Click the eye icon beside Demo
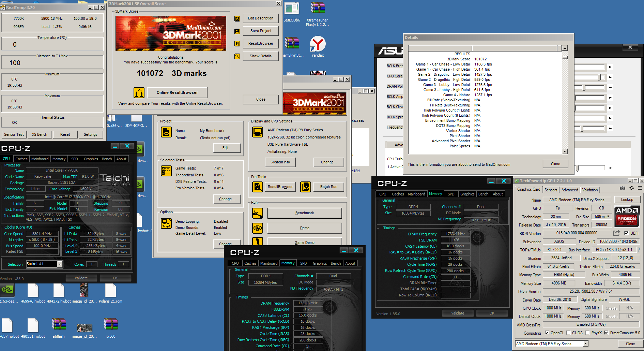The image size is (644, 351). [258, 228]
